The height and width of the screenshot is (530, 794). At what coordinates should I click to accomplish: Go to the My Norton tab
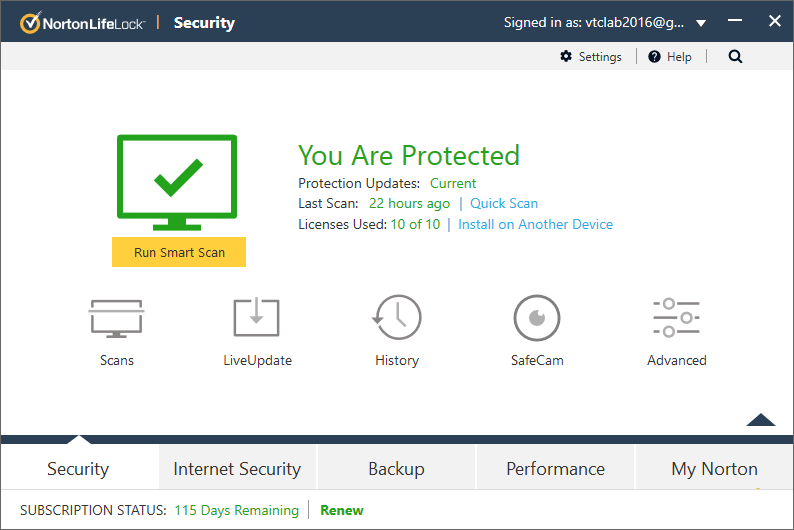(714, 469)
